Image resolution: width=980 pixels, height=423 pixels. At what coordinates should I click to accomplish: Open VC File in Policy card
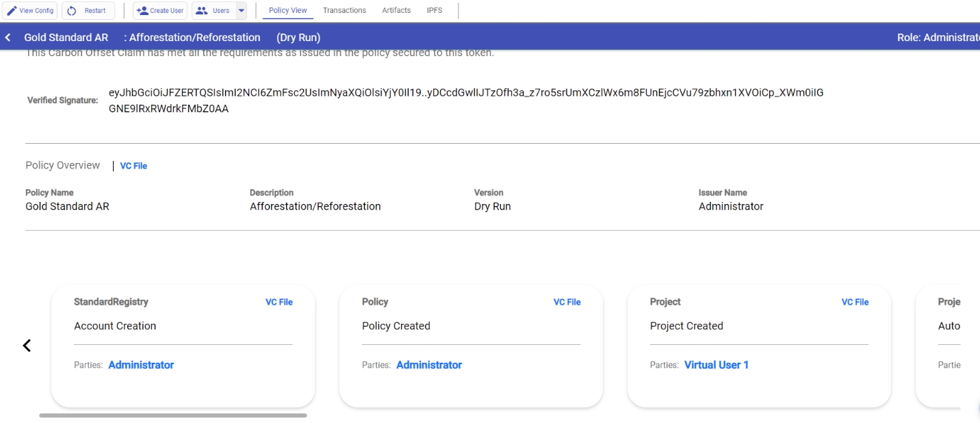567,302
